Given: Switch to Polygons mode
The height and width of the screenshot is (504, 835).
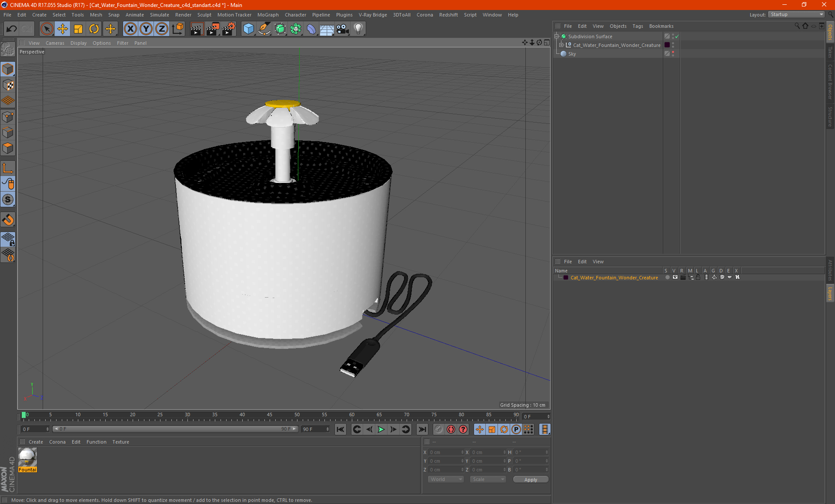Looking at the screenshot, I should point(8,148).
